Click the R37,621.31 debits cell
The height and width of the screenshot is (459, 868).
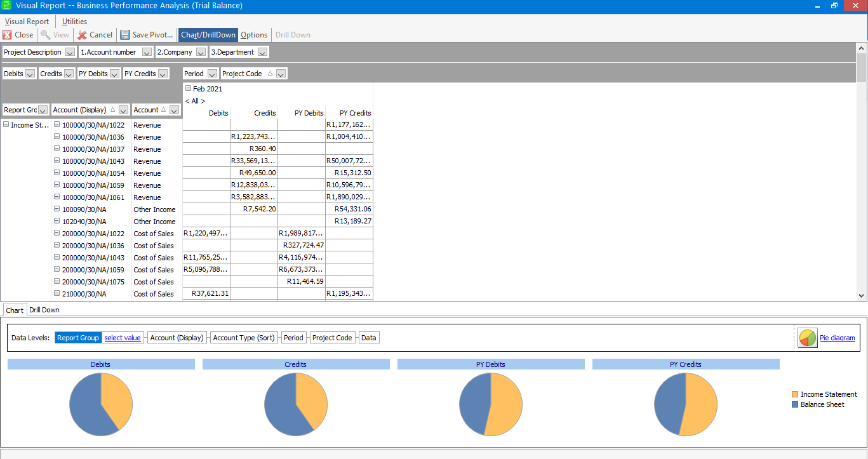(206, 294)
